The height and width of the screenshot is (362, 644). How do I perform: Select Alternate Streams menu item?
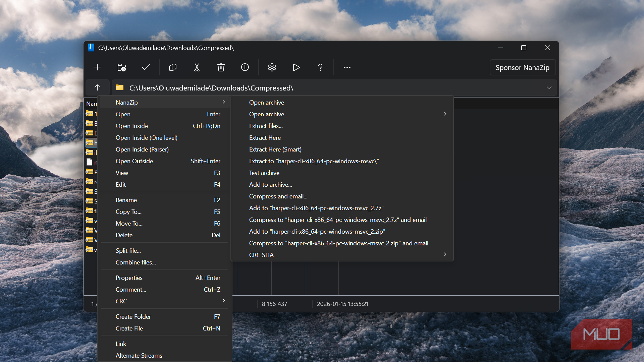point(165,356)
